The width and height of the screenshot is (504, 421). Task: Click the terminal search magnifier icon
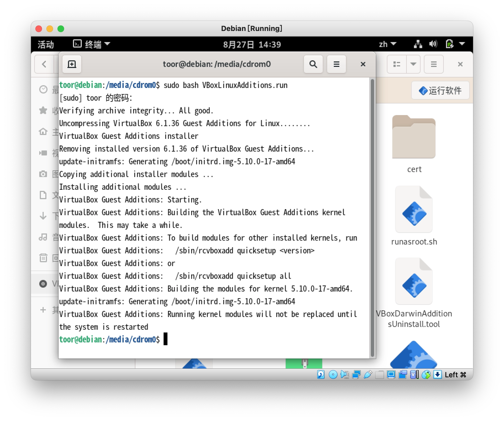(x=313, y=64)
